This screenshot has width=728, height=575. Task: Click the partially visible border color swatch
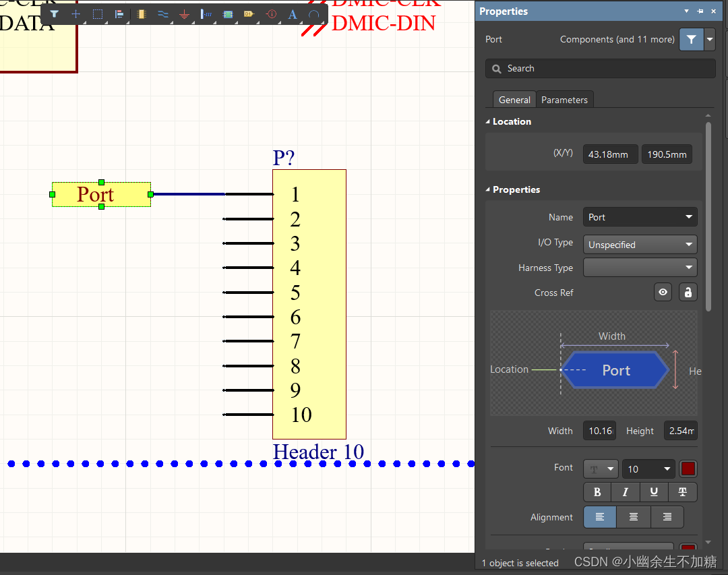coord(688,547)
